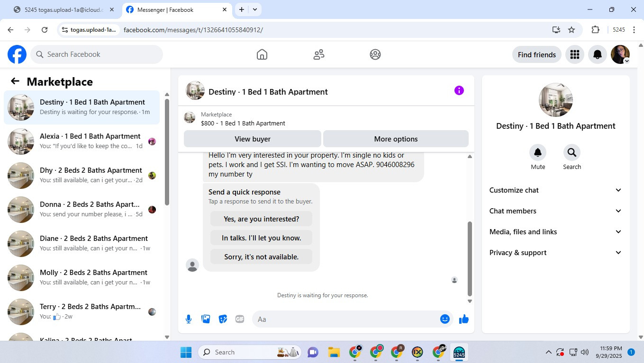Screen dimensions: 644x363
Task: Open Windows Start menu
Action: tap(186, 352)
